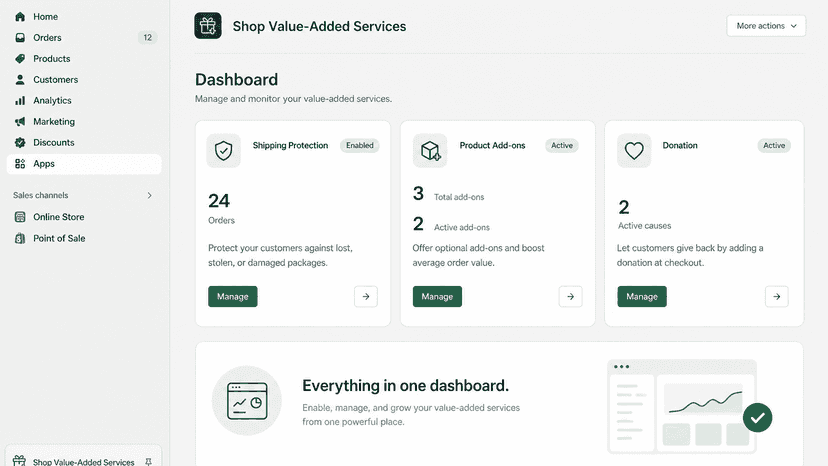
Task: Open Analytics from the sidebar
Action: tap(84, 100)
